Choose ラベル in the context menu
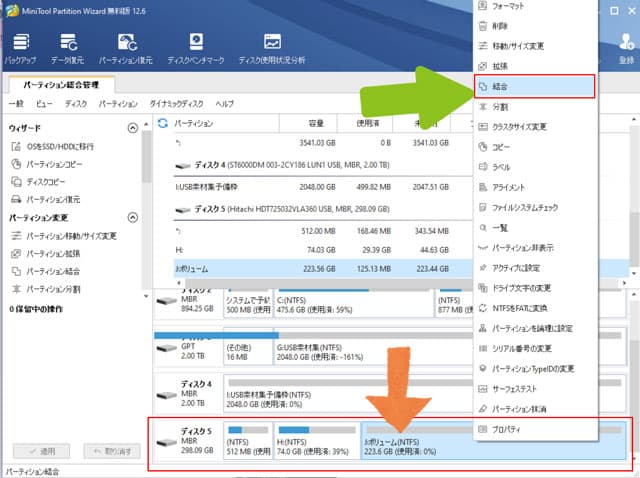640x478 pixels. pos(536,167)
